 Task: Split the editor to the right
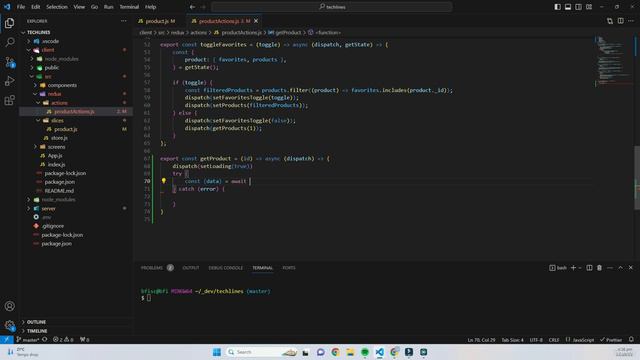tap(620, 21)
